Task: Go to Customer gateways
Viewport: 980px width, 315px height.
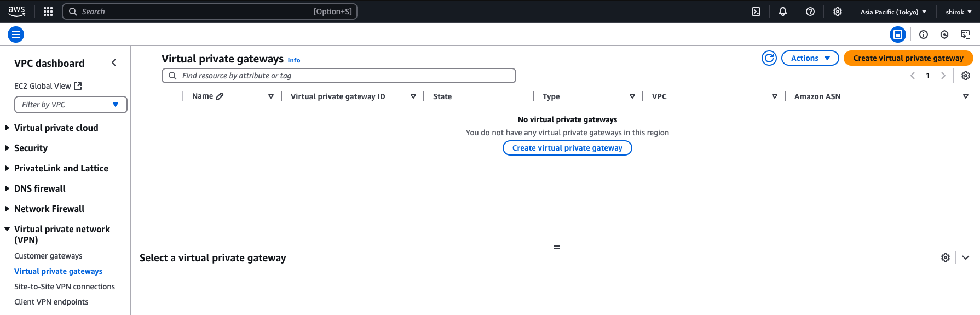Action: point(48,256)
